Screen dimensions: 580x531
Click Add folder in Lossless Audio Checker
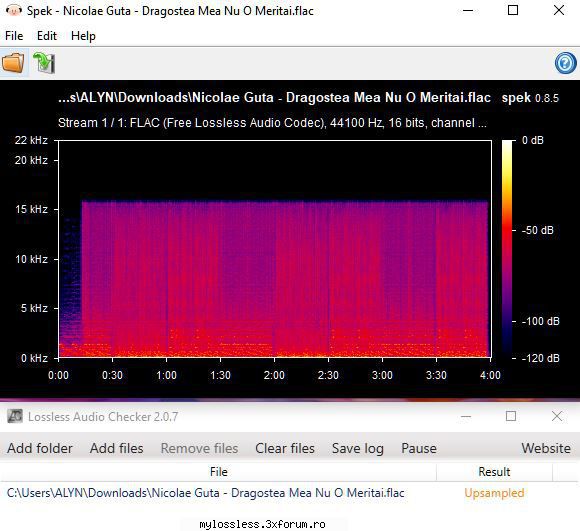click(40, 448)
